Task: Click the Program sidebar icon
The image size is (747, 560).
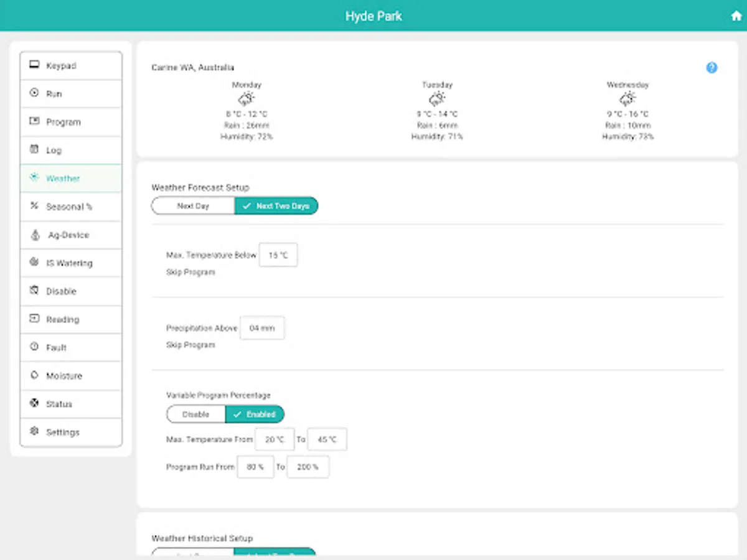Action: 34,122
